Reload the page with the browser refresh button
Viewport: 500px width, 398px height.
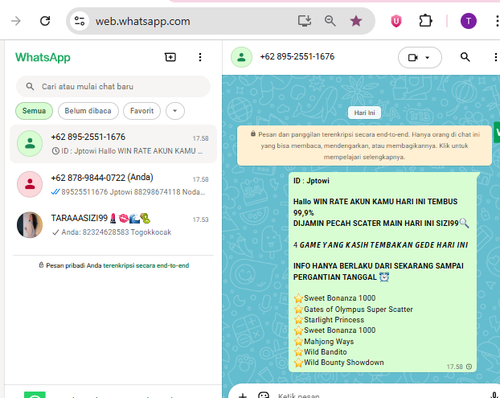(45, 21)
